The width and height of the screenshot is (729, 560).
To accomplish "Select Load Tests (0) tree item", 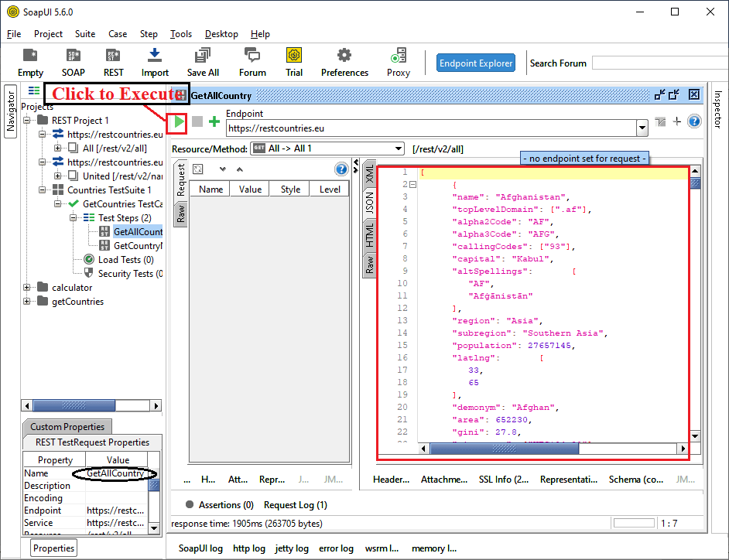I will pos(125,260).
